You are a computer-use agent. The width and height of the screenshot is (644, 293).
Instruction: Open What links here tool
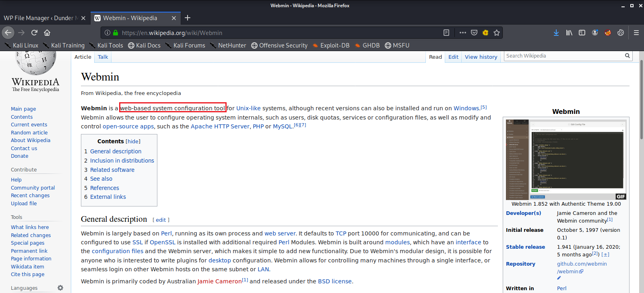click(30, 227)
